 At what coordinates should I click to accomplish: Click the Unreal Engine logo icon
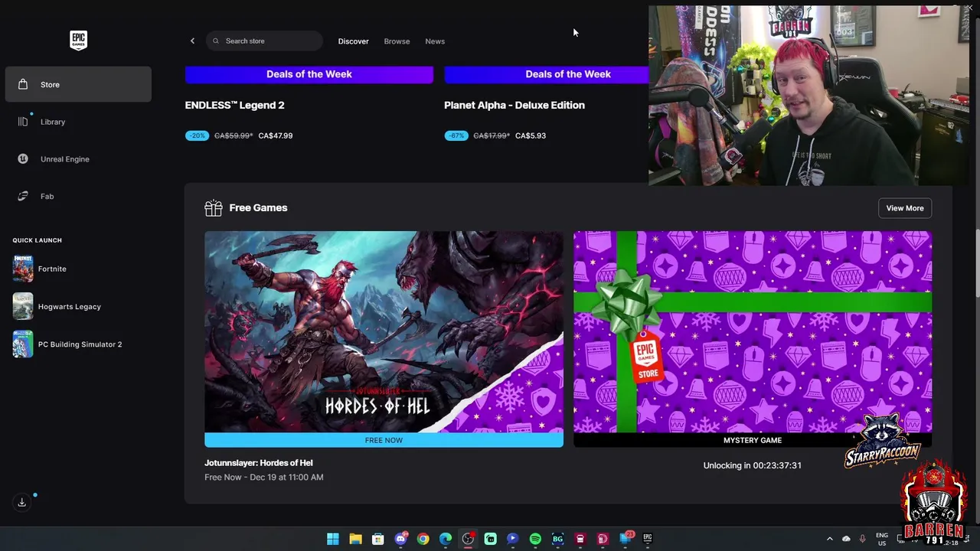23,159
